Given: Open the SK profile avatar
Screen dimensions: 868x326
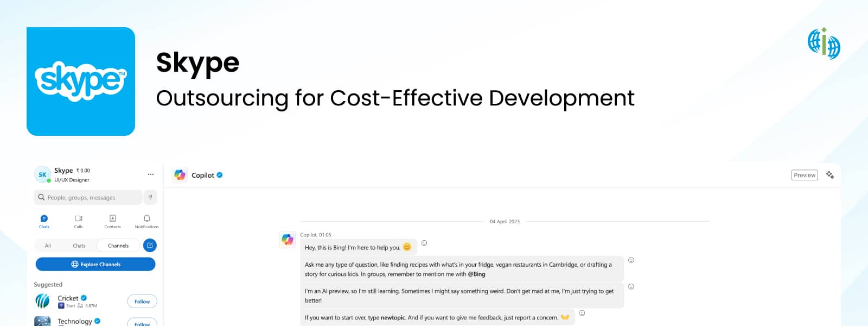Looking at the screenshot, I should pyautogui.click(x=42, y=174).
